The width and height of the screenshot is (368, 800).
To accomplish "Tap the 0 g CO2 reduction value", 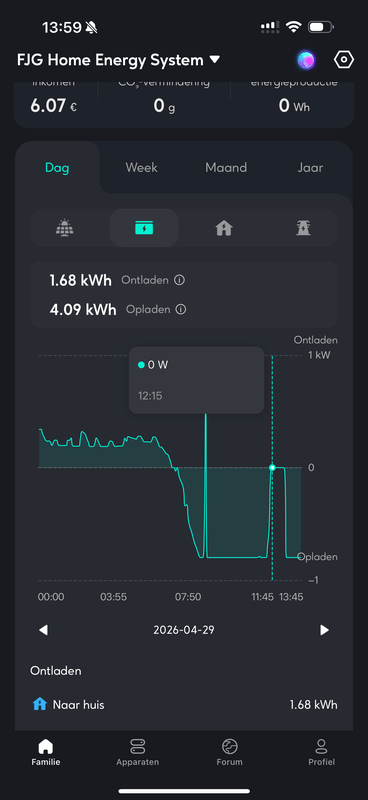I will (x=164, y=106).
